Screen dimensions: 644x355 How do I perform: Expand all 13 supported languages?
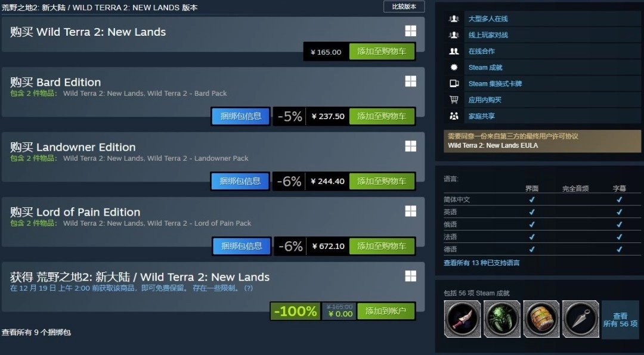coord(481,263)
